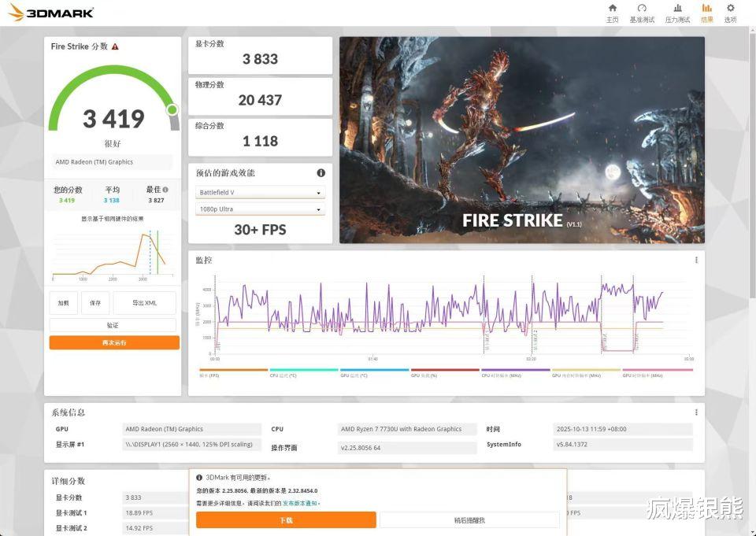Click the 最佳 score 3 827
The height and width of the screenshot is (536, 756).
click(156, 200)
